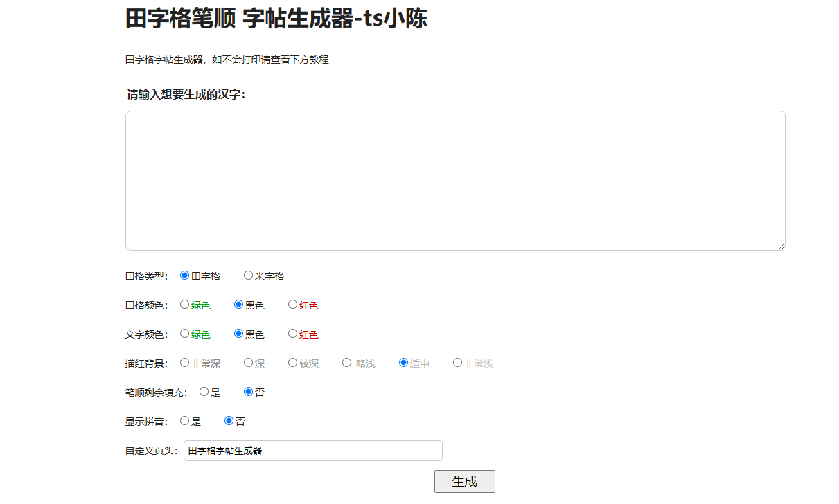
Task: Click the 请输入想要生成的汉字 label
Action: [x=186, y=95]
